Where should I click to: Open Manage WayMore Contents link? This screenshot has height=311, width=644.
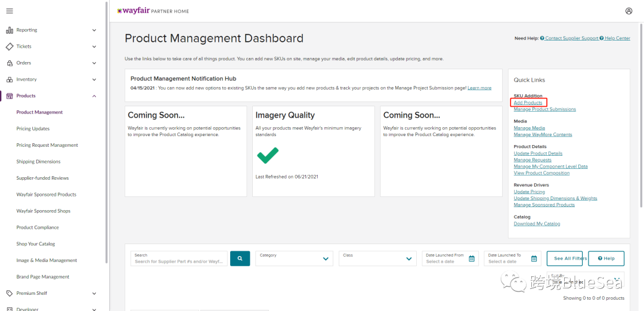(x=543, y=134)
